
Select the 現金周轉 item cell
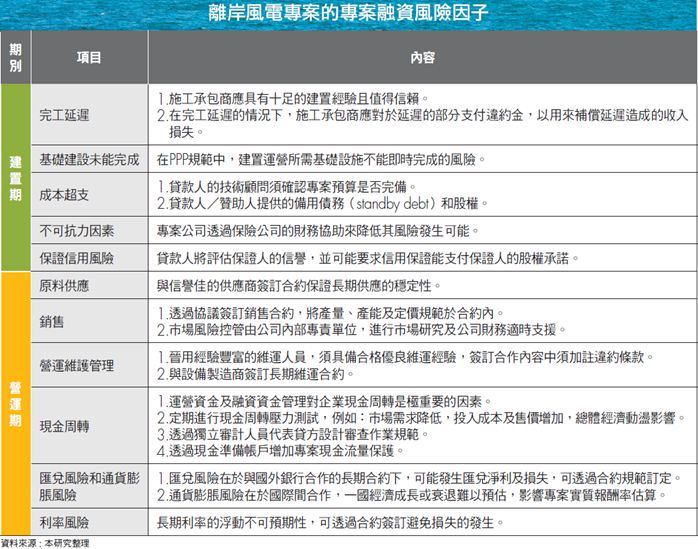64,426
